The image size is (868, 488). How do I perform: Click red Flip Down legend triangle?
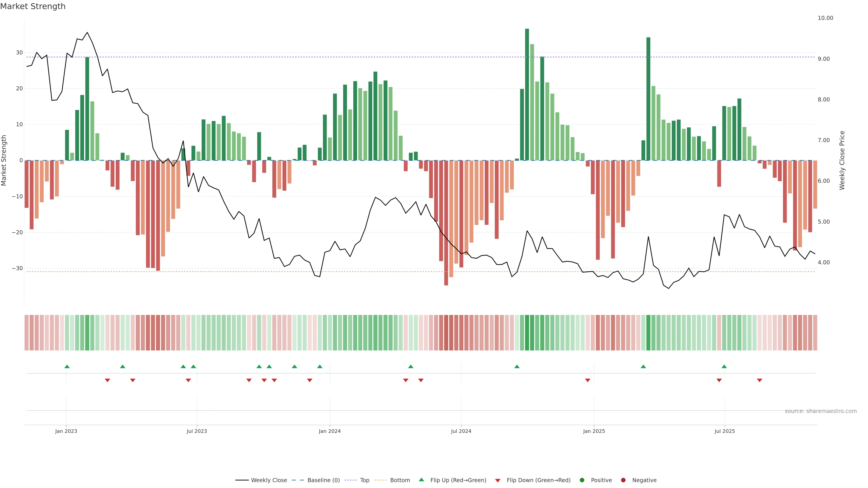point(498,481)
